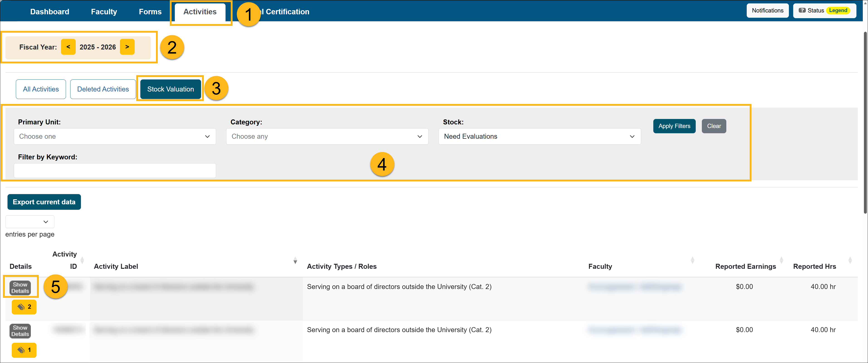Screen dimensions: 868x363
Task: Sort the Reported Hrs column
Action: (851, 261)
